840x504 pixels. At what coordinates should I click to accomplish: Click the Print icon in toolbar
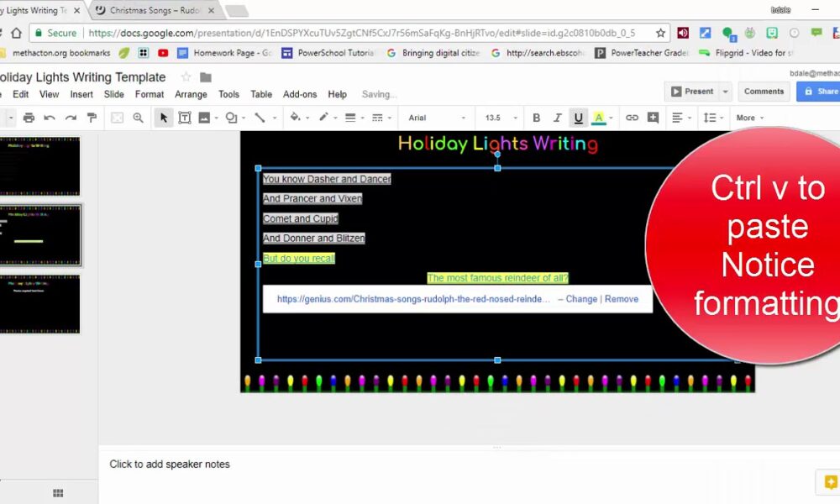[x=29, y=118]
